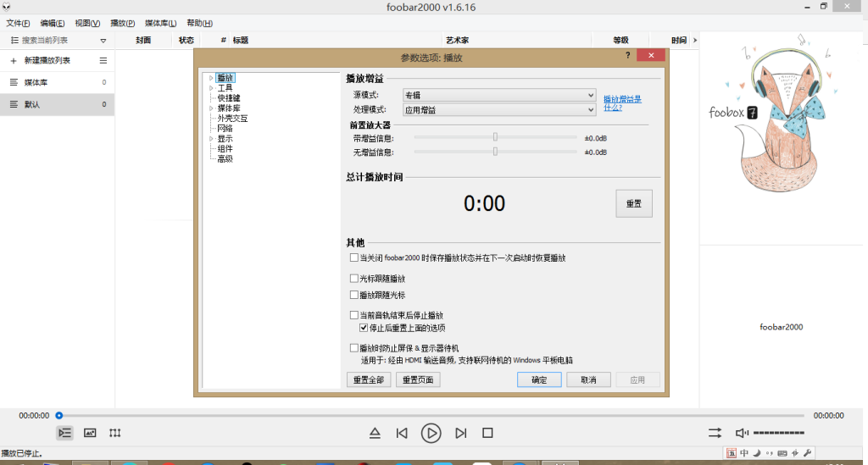The width and height of the screenshot is (868, 465).
Task: Open the Library menu
Action: pyautogui.click(x=160, y=23)
